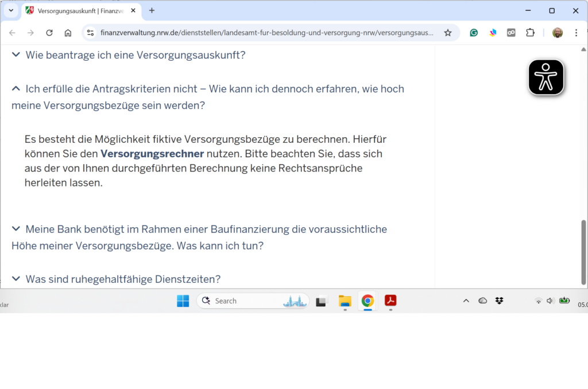
Task: Open the accessibility widget icon
Action: point(546,77)
